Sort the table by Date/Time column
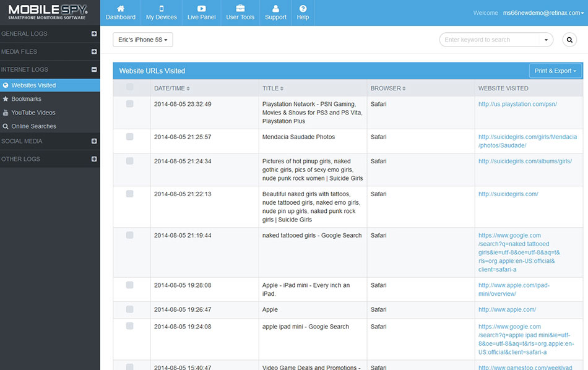The image size is (588, 370). tap(171, 88)
